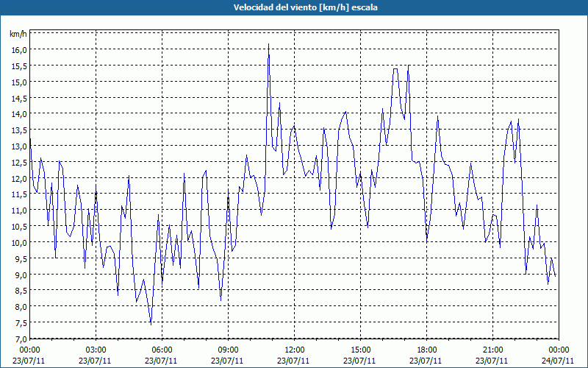Click the 06:00 time axis label
The height and width of the screenshot is (368, 588).
[162, 350]
